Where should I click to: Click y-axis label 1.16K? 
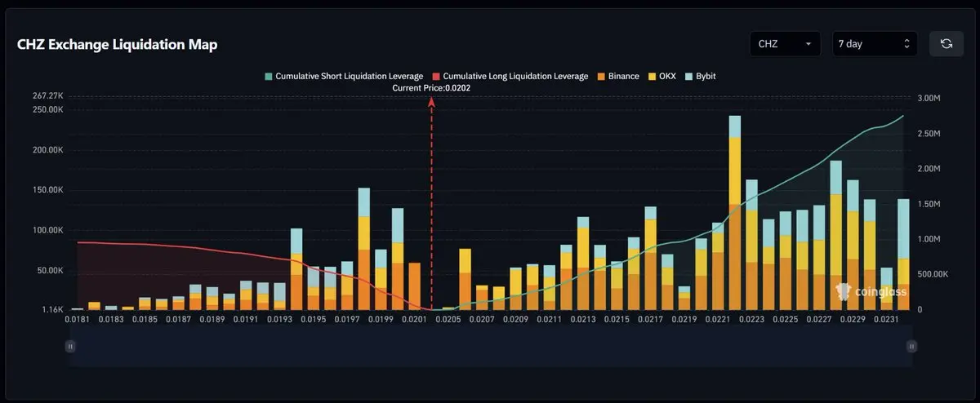point(51,311)
